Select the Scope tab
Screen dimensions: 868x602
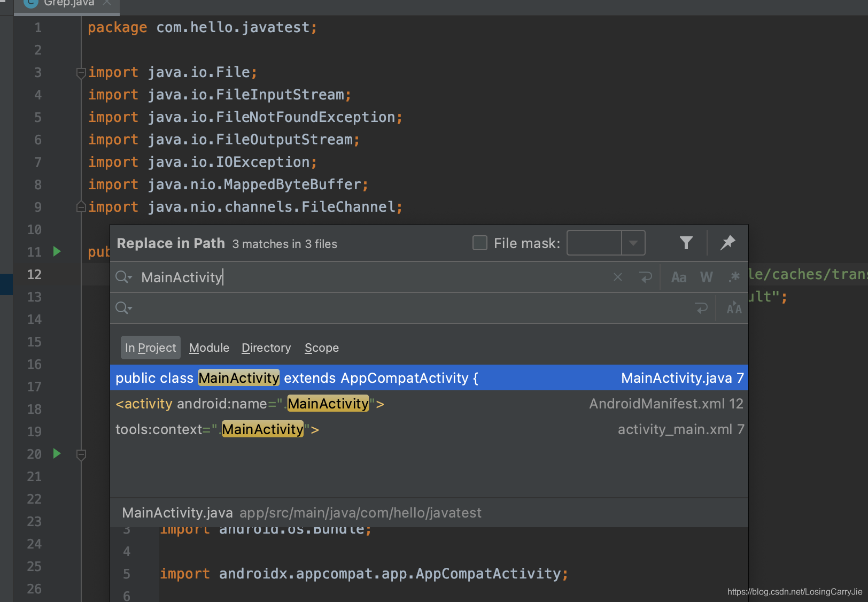[322, 348]
